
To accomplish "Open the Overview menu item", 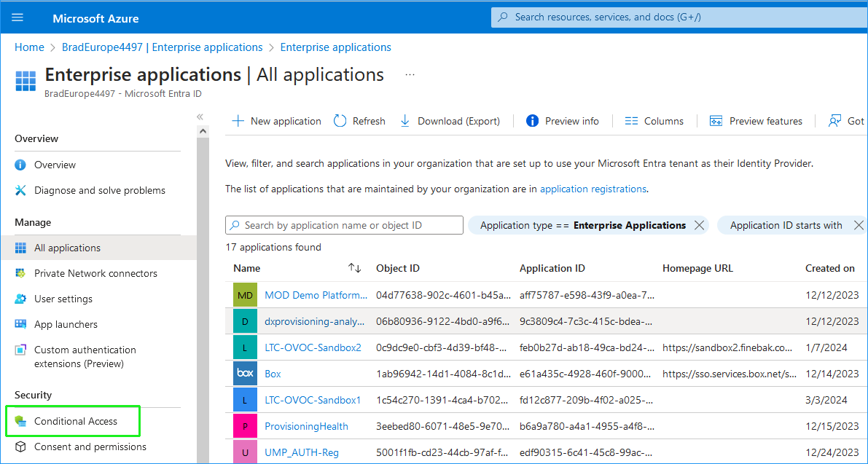I will pyautogui.click(x=55, y=165).
